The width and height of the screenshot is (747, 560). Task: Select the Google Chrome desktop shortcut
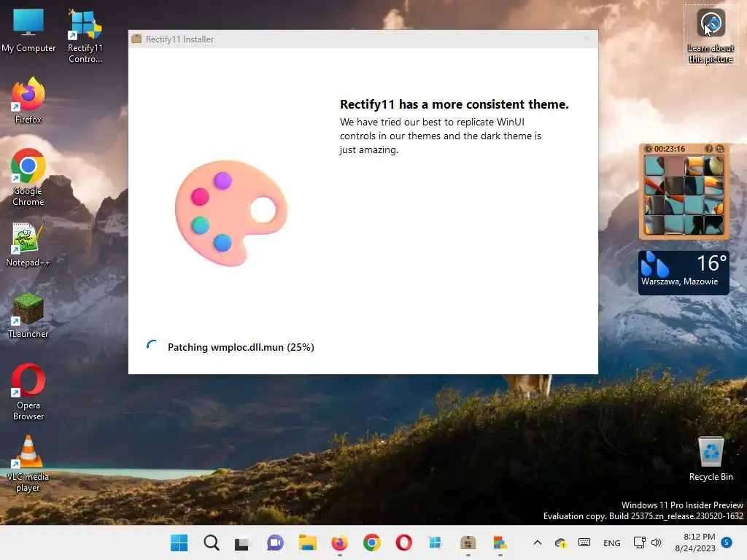click(x=28, y=177)
